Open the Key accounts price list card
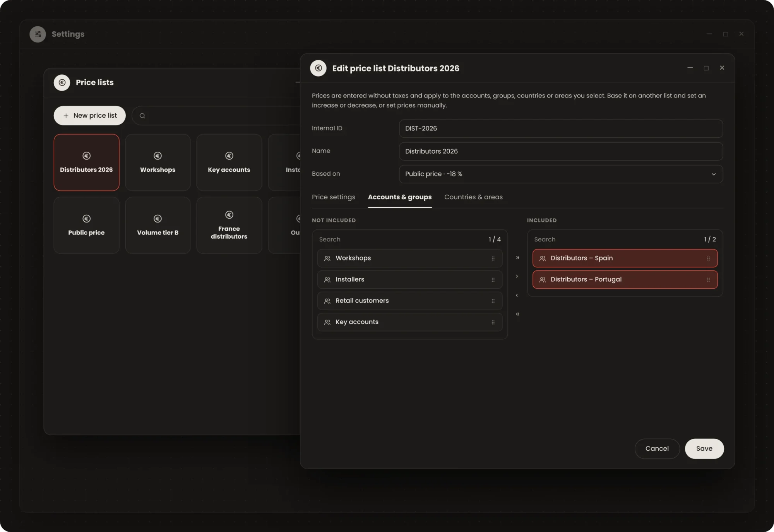The image size is (774, 532). 229,163
